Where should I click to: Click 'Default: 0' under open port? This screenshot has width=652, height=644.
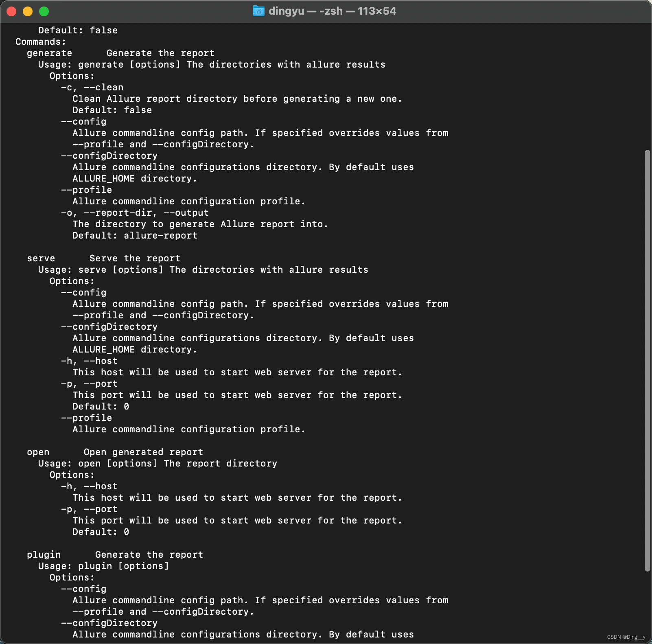(101, 532)
